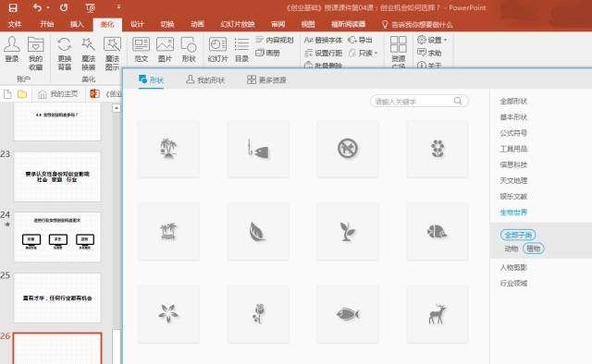The width and height of the screenshot is (592, 364).
Task: Switch to the 设计 Design ribbon tab
Action: point(137,24)
